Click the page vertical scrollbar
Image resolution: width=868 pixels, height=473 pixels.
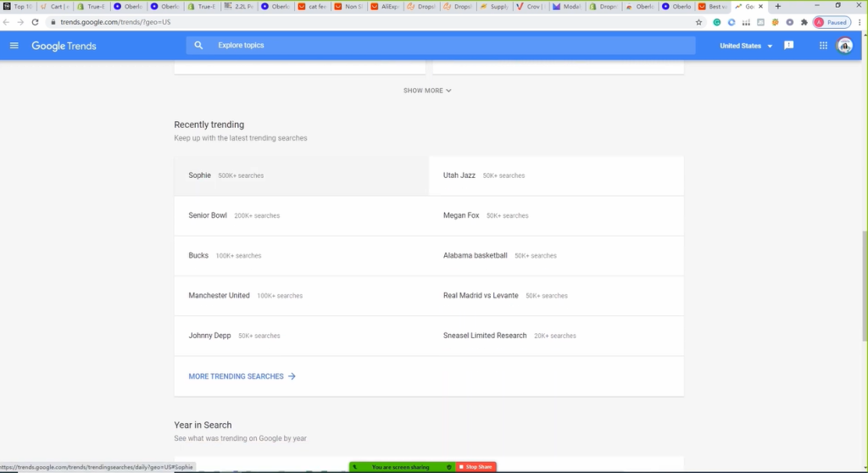coord(864,288)
